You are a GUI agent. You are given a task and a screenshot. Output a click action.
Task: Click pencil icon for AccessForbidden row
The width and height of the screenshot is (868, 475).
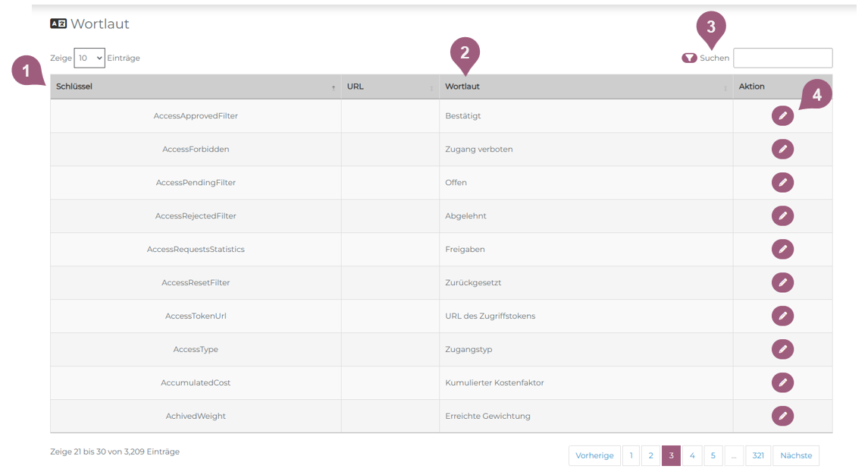(x=782, y=149)
